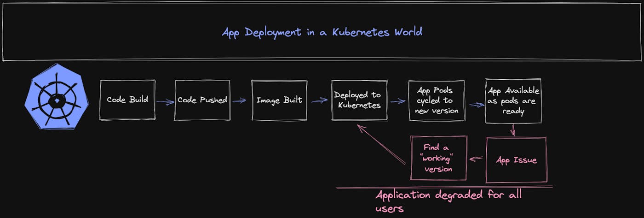Click the pink App Issue box

516,160
